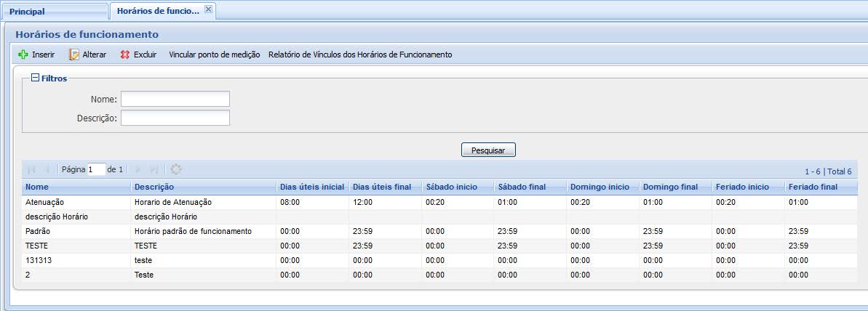This screenshot has width=868, height=311.
Task: Click the refresh icon in the pagination bar
Action: [x=175, y=169]
